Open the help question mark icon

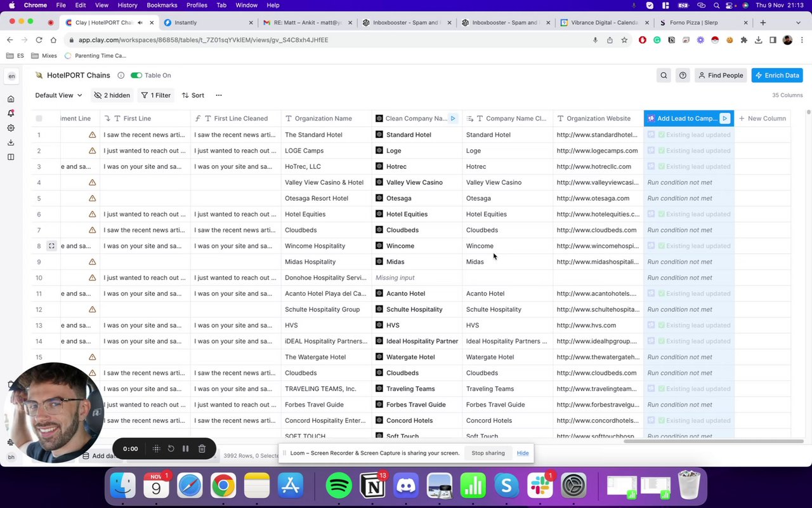(683, 76)
